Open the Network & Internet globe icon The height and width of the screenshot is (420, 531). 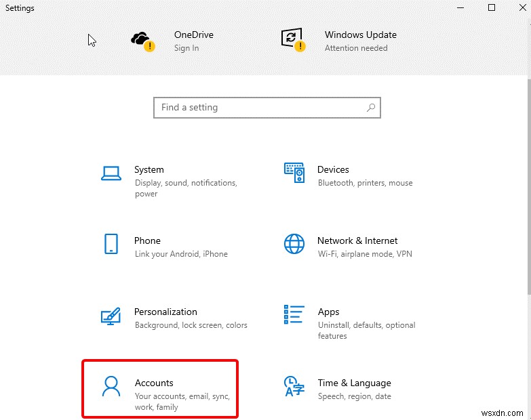click(x=294, y=244)
